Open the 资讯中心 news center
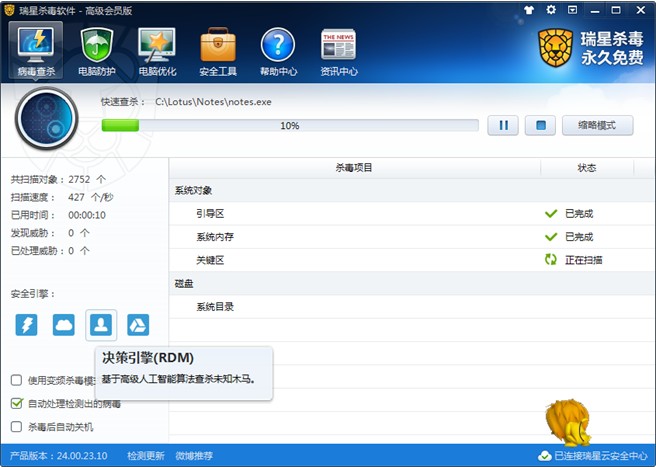The image size is (656, 467). click(339, 51)
